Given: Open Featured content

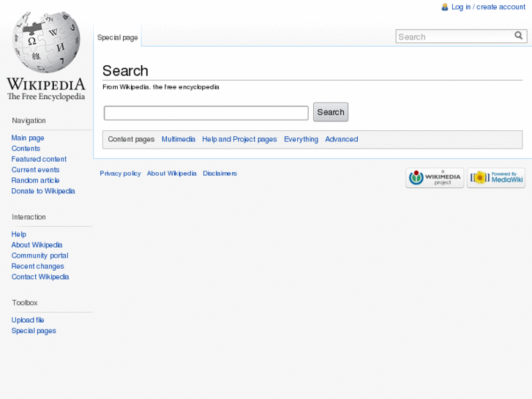Looking at the screenshot, I should click(x=39, y=159).
